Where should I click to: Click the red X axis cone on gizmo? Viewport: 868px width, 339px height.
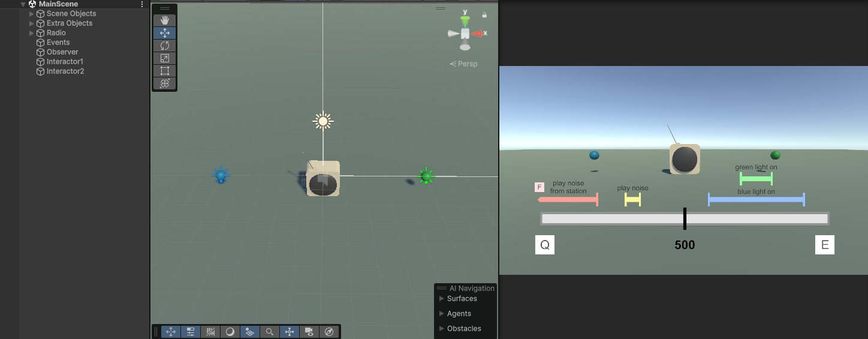tap(477, 34)
